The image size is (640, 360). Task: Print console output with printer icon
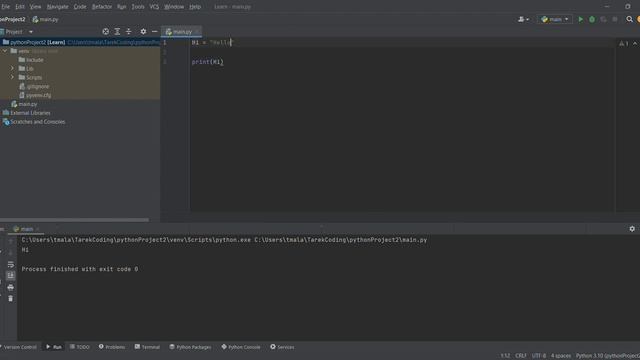(11, 287)
